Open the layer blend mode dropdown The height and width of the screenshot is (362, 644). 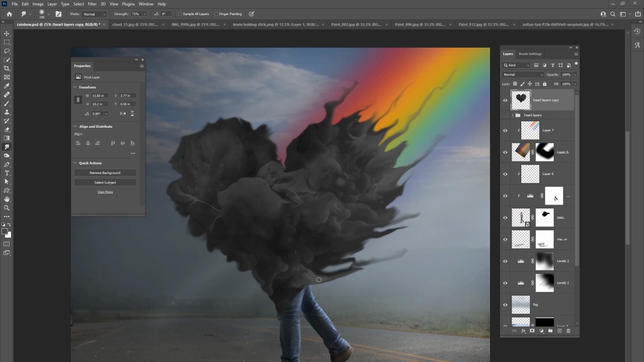click(x=523, y=74)
